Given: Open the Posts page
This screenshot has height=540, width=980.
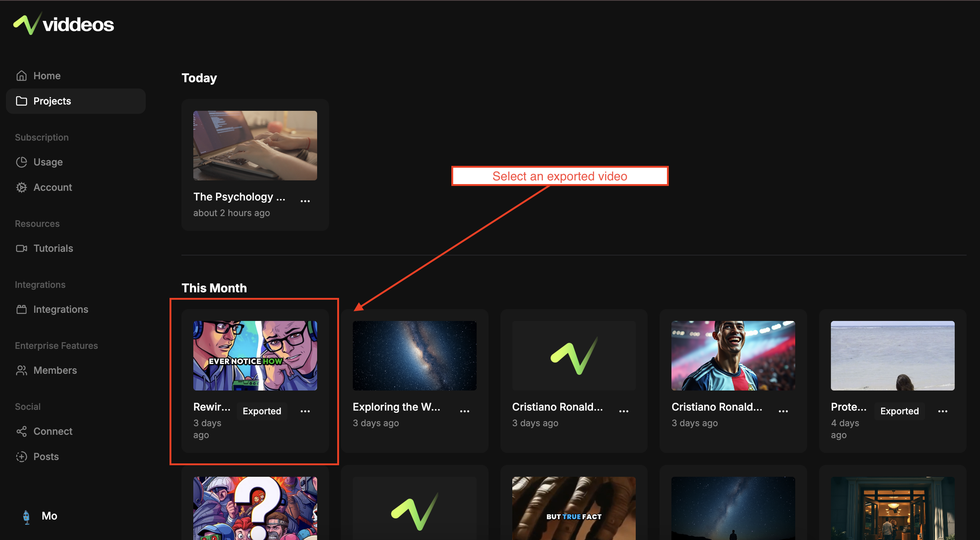Looking at the screenshot, I should (76, 456).
